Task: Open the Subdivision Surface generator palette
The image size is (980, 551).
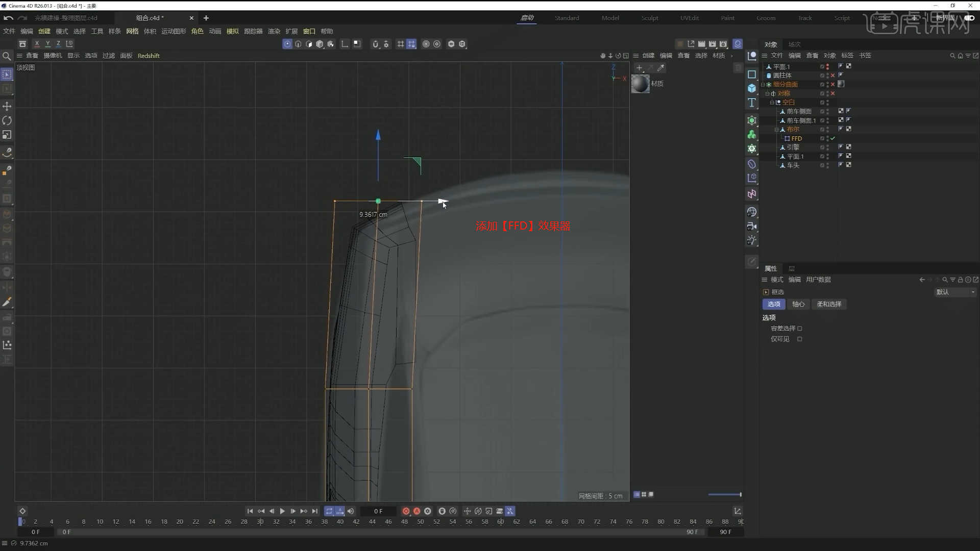Action: click(x=752, y=120)
